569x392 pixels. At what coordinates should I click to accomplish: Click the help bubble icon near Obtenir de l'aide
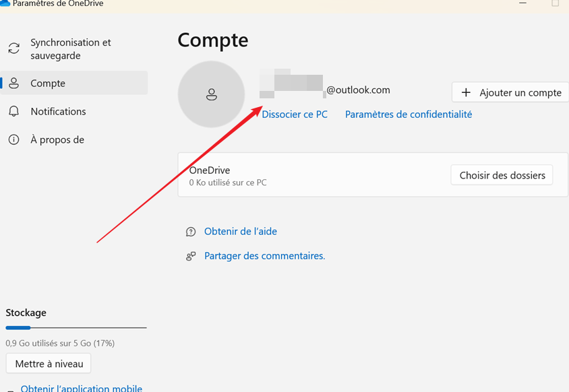(x=191, y=232)
